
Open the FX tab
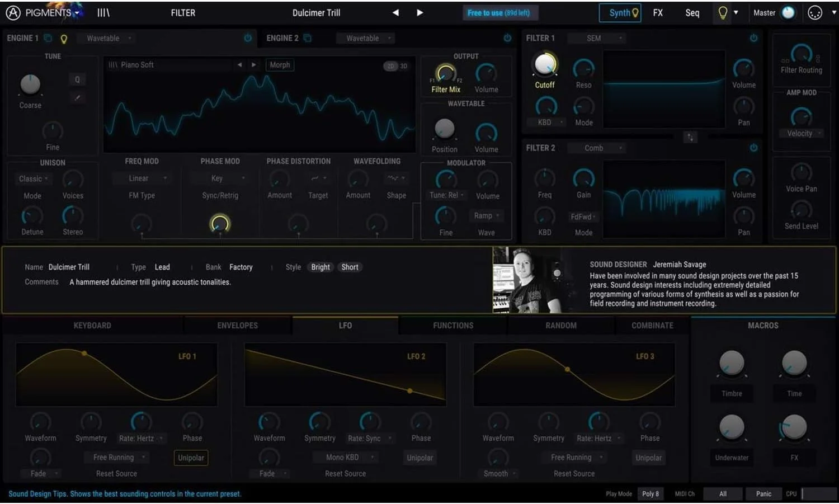coord(658,12)
